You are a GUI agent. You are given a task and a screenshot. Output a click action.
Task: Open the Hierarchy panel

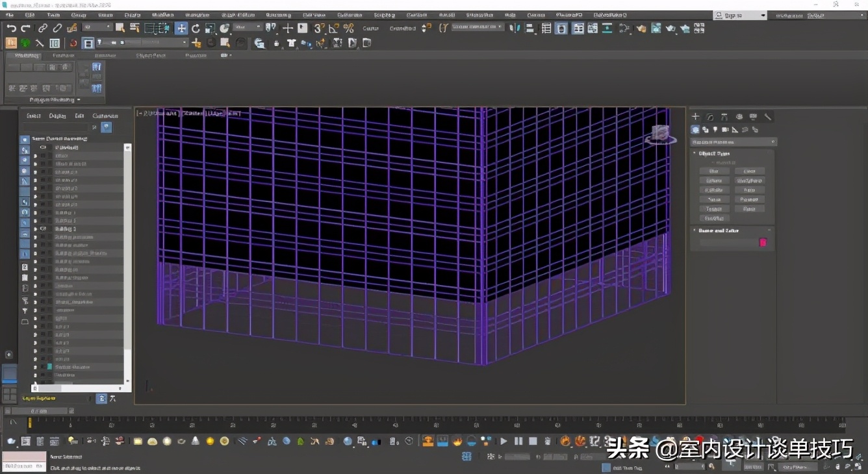click(724, 116)
